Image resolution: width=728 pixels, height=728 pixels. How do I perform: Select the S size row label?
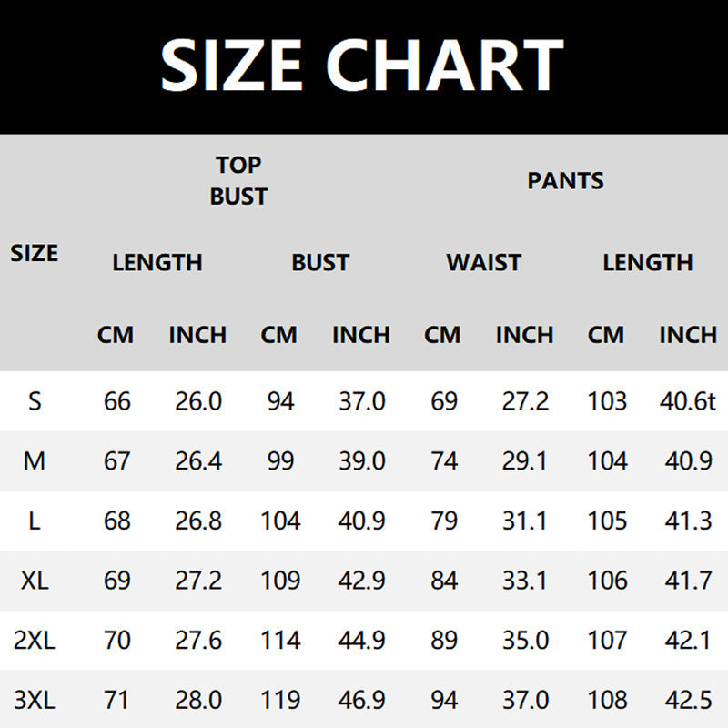click(35, 401)
